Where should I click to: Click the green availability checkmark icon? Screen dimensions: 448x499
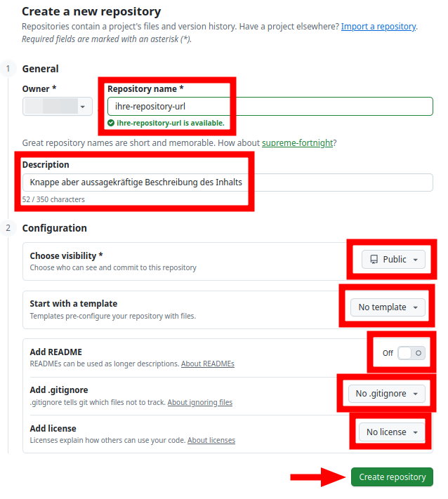[x=111, y=123]
